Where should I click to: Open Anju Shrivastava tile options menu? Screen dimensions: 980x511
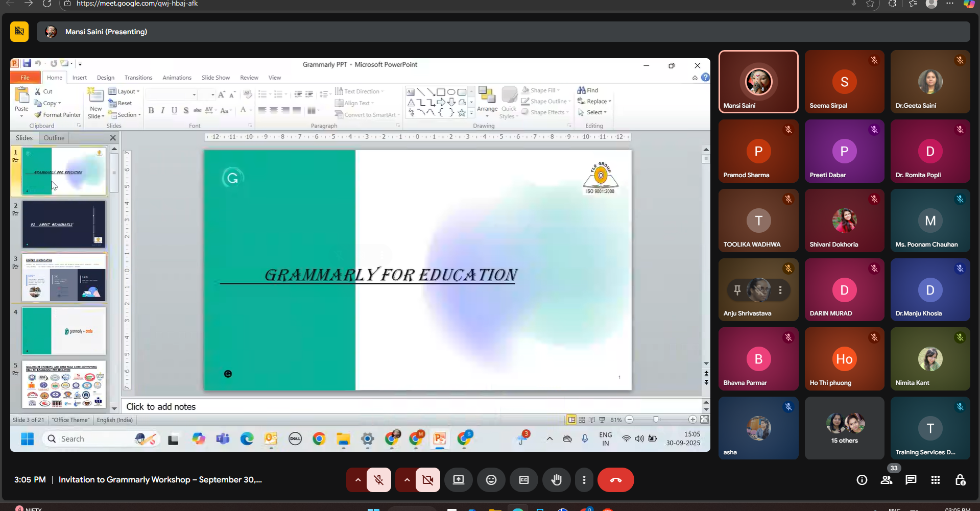click(780, 290)
